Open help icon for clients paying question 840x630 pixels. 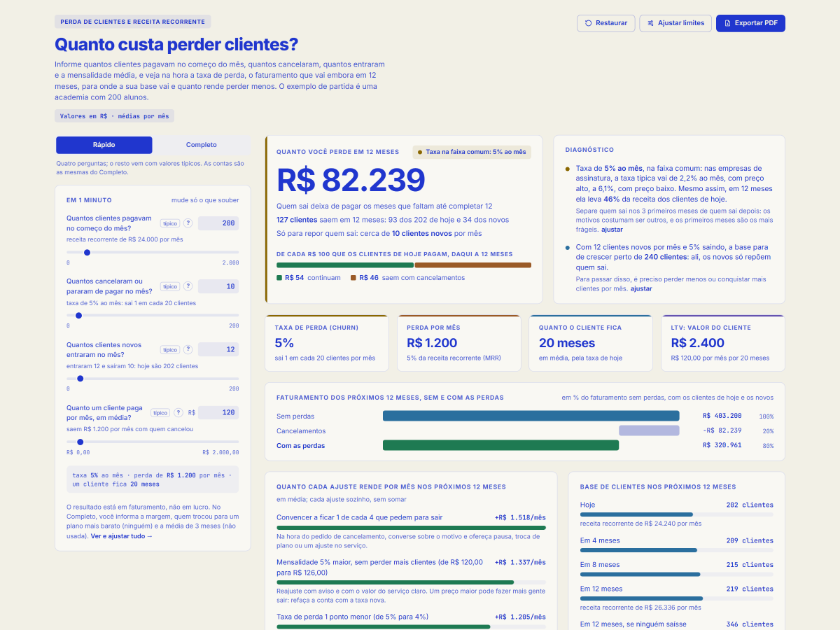188,223
